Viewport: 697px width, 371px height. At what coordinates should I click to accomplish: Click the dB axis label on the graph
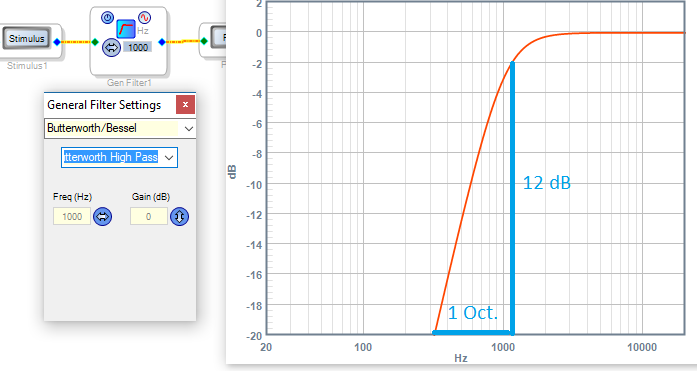[x=232, y=172]
